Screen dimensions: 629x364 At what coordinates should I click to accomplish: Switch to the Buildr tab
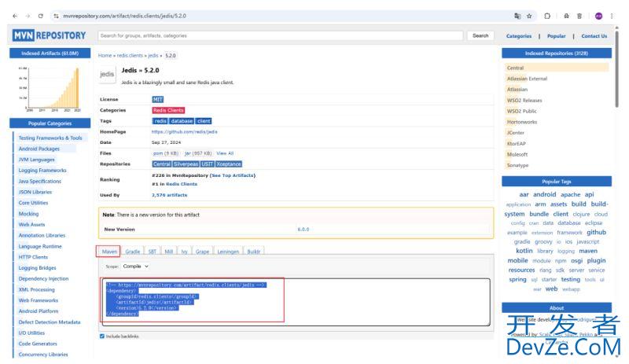[x=253, y=252]
